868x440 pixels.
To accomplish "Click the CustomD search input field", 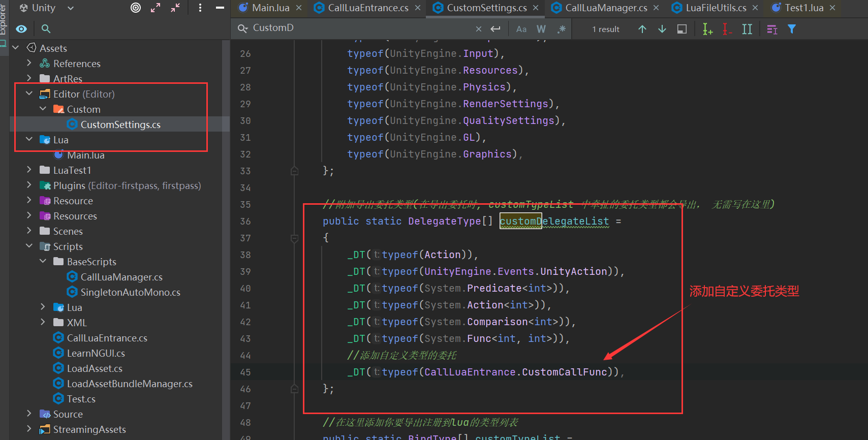I will click(361, 28).
